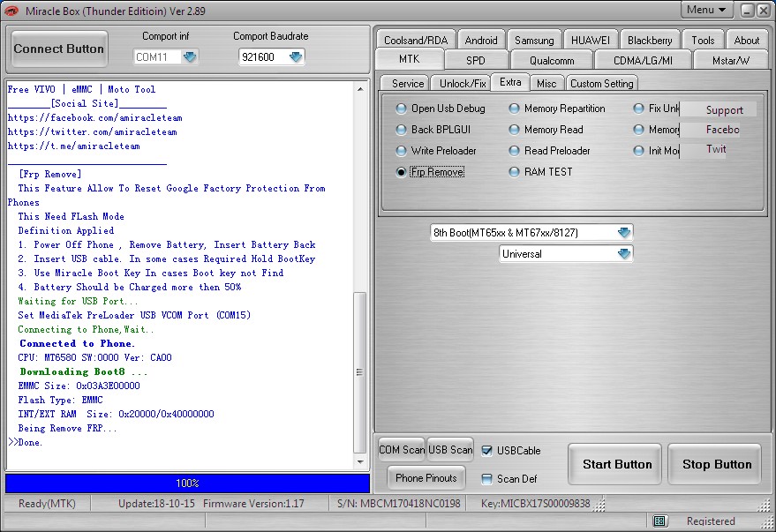Open Phone Pinouts

[x=426, y=477]
